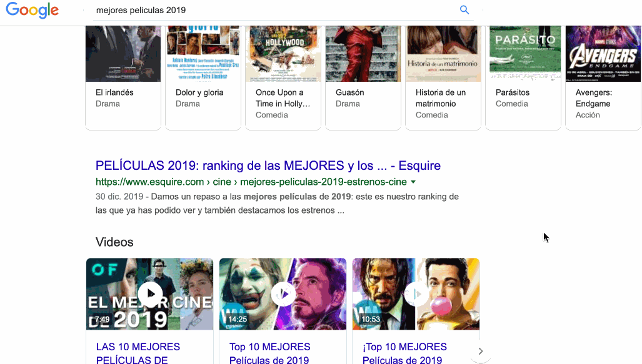Open LAS 10 MEJORES PELÍCULAS DE link
The width and height of the screenshot is (642, 364).
click(138, 353)
